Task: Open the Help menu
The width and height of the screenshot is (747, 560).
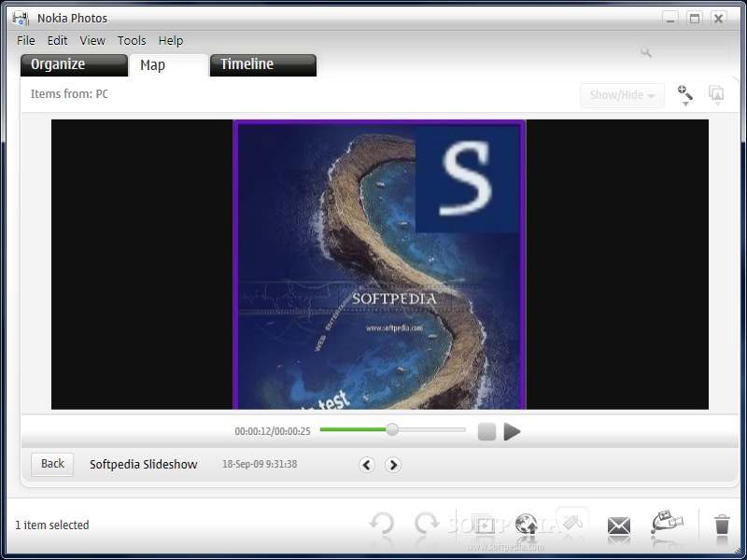Action: pyautogui.click(x=171, y=40)
